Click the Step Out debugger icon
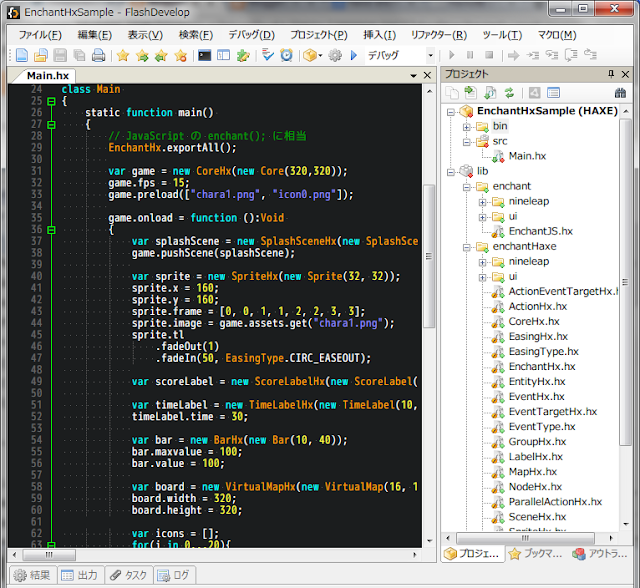The image size is (640, 588). point(590,55)
